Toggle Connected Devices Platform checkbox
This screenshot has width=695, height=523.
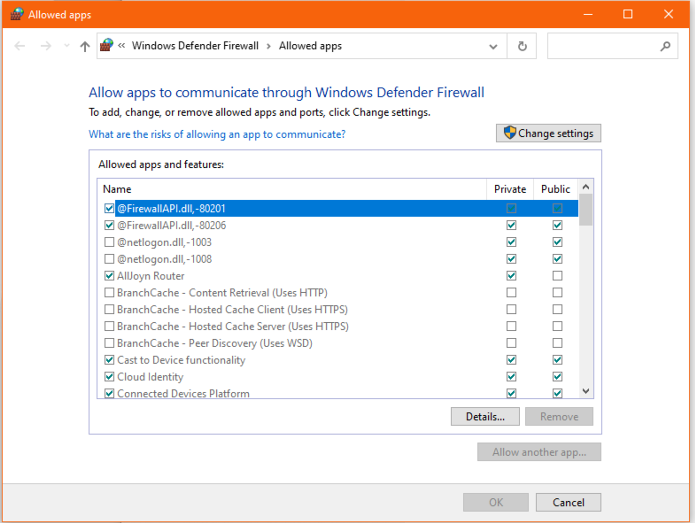coord(109,393)
